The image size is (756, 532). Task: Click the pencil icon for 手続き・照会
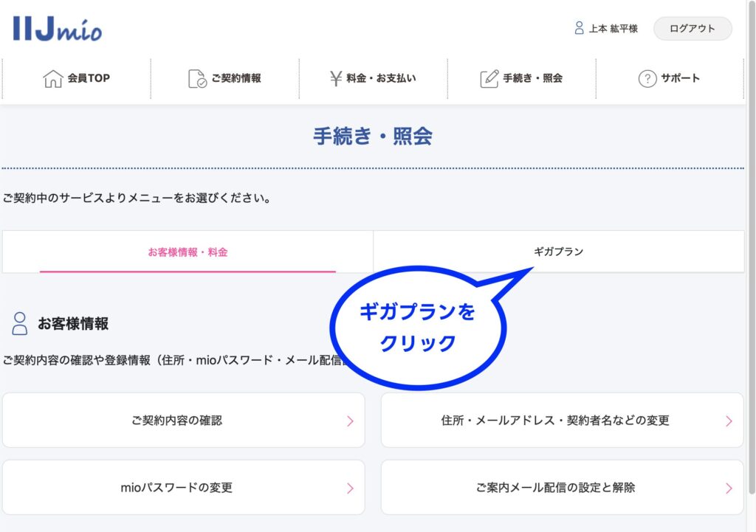[x=489, y=78]
